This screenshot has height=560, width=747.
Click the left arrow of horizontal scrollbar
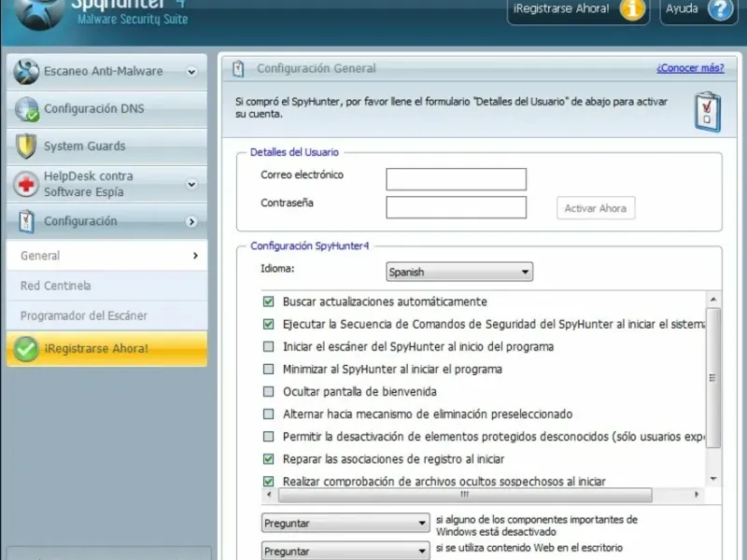pyautogui.click(x=269, y=495)
